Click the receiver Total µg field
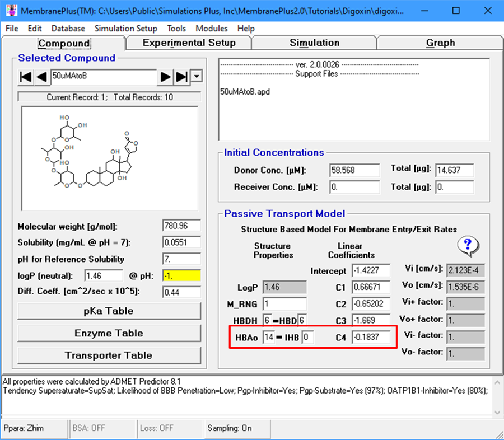The height and width of the screenshot is (440, 504). [455, 187]
